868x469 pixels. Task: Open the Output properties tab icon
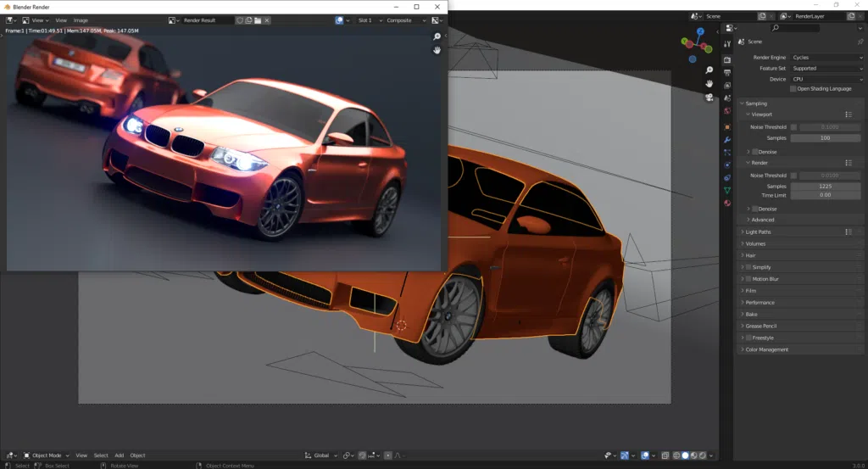coord(727,72)
